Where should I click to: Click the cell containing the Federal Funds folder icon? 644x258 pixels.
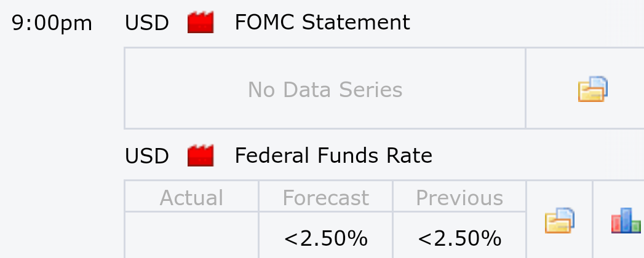pyautogui.click(x=559, y=219)
